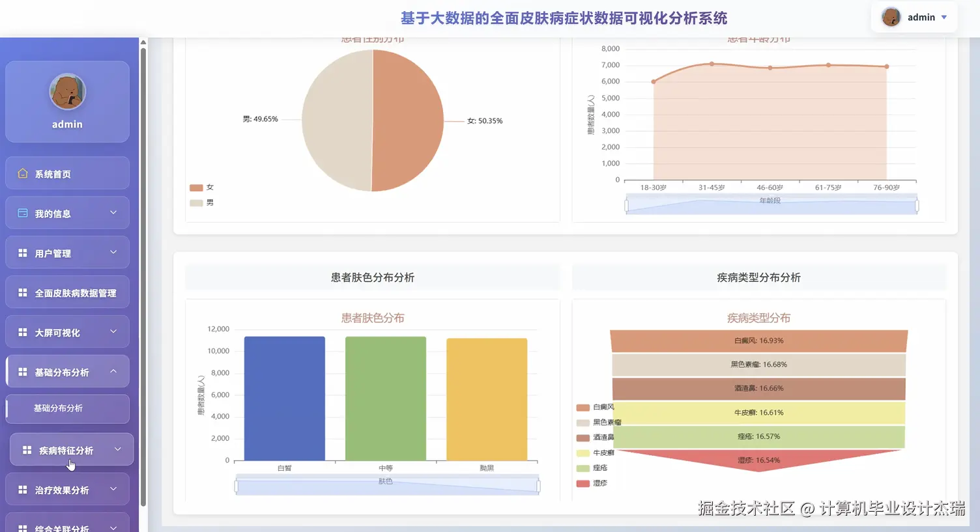980x532 pixels.
Task: Open 全面皮肤病数据管理 menu item
Action: 68,292
